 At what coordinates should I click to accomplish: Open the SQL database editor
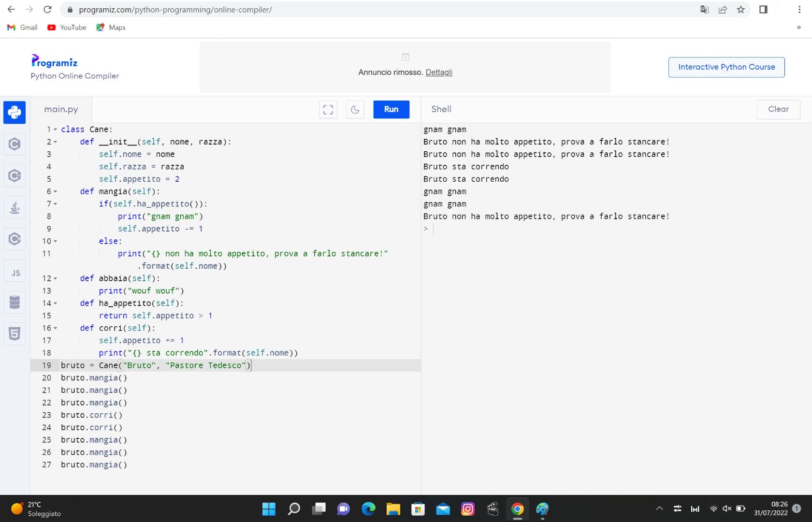click(14, 302)
